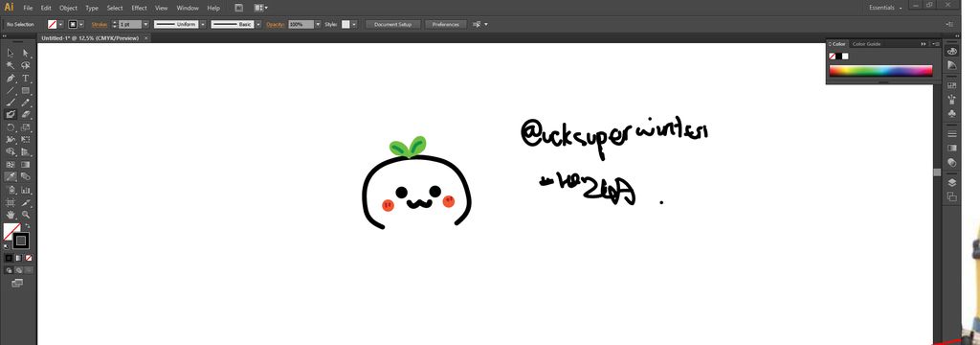The image size is (980, 345).
Task: Select the Pen tool
Action: 11,78
